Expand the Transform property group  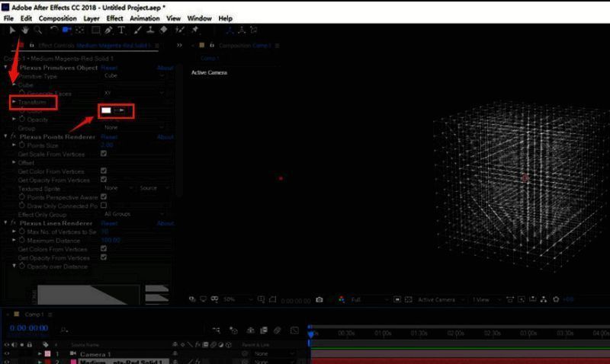14,102
